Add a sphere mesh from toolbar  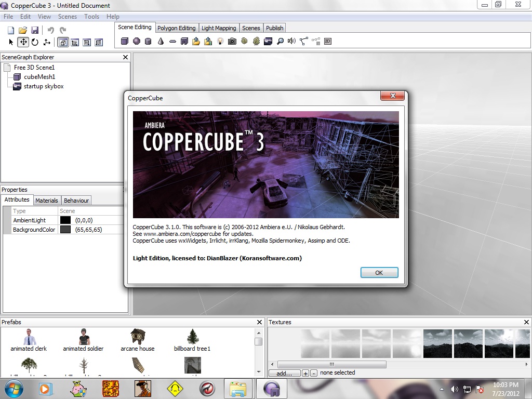[x=137, y=42]
